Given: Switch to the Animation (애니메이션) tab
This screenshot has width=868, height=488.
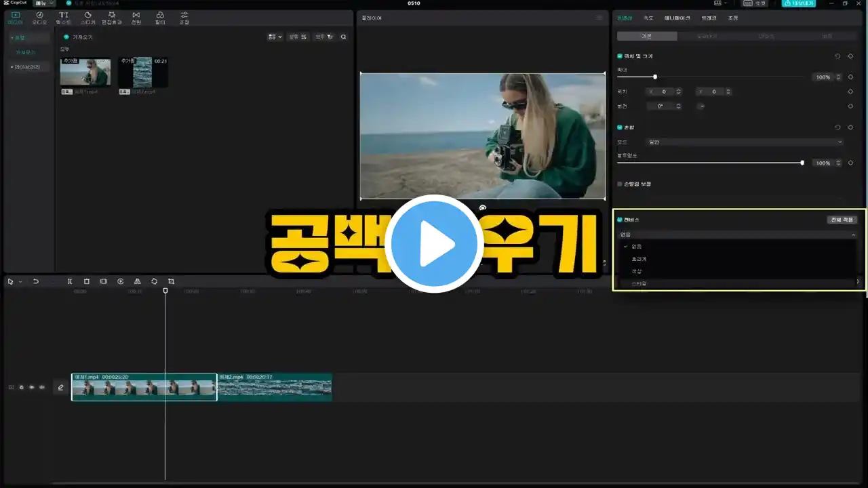Looking at the screenshot, I should tap(677, 18).
